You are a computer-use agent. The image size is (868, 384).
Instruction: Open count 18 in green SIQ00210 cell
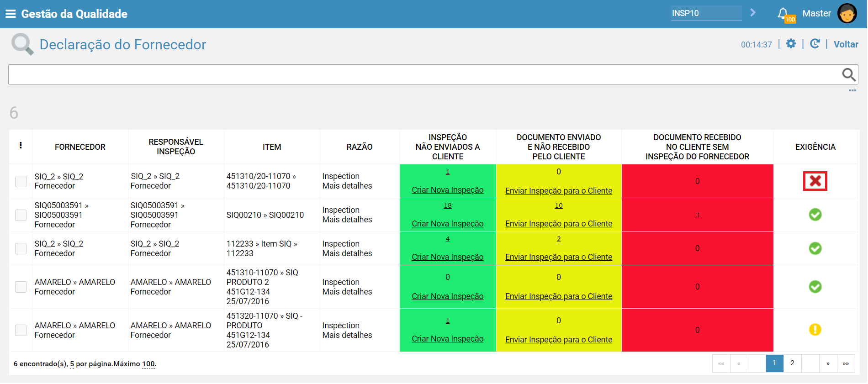(x=447, y=205)
